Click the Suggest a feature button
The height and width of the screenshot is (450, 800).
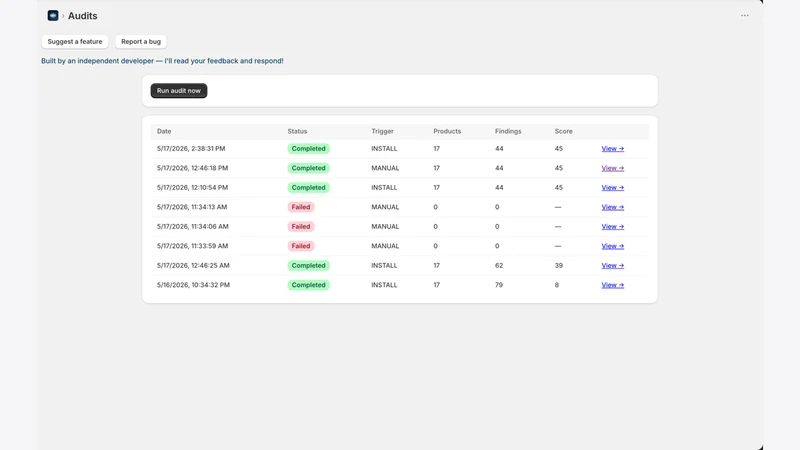pos(74,42)
